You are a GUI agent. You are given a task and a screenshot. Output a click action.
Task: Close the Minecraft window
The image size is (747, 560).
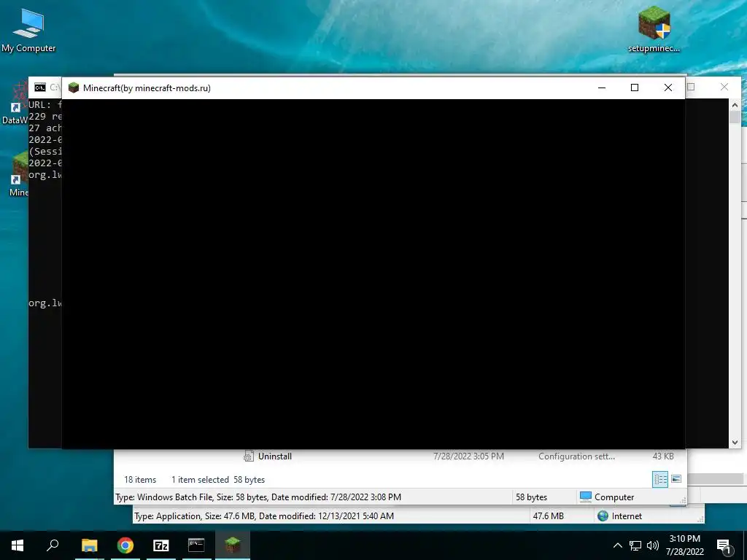pyautogui.click(x=668, y=87)
